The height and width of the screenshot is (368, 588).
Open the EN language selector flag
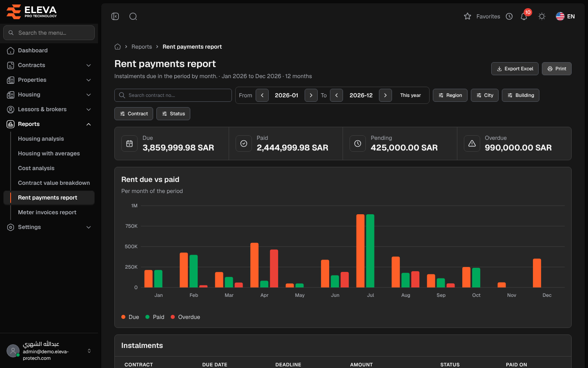click(565, 16)
